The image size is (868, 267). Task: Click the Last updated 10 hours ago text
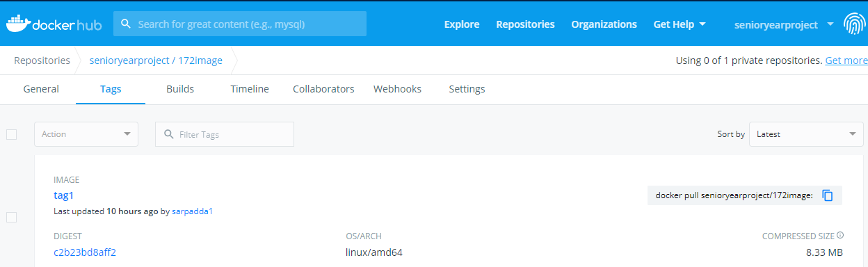click(106, 211)
